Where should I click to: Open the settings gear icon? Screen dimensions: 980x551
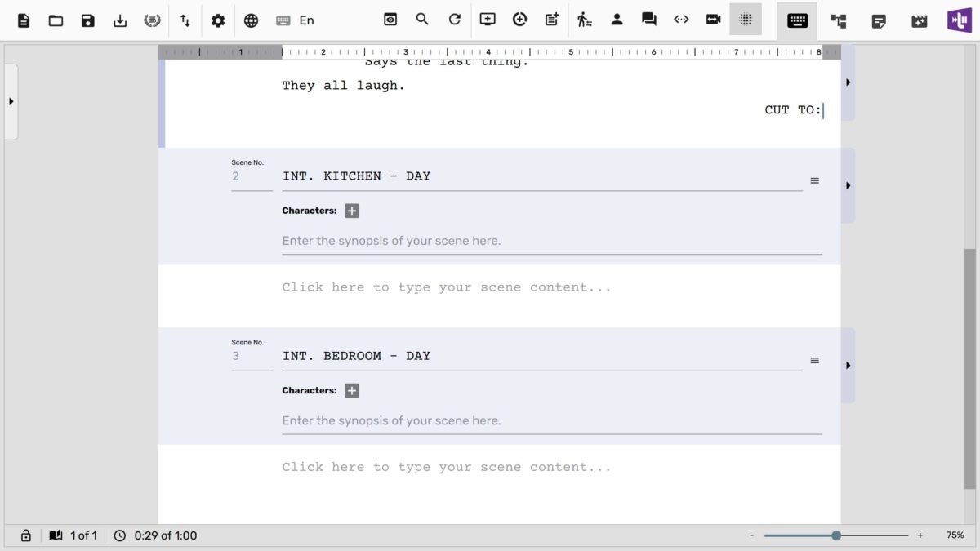click(x=218, y=20)
